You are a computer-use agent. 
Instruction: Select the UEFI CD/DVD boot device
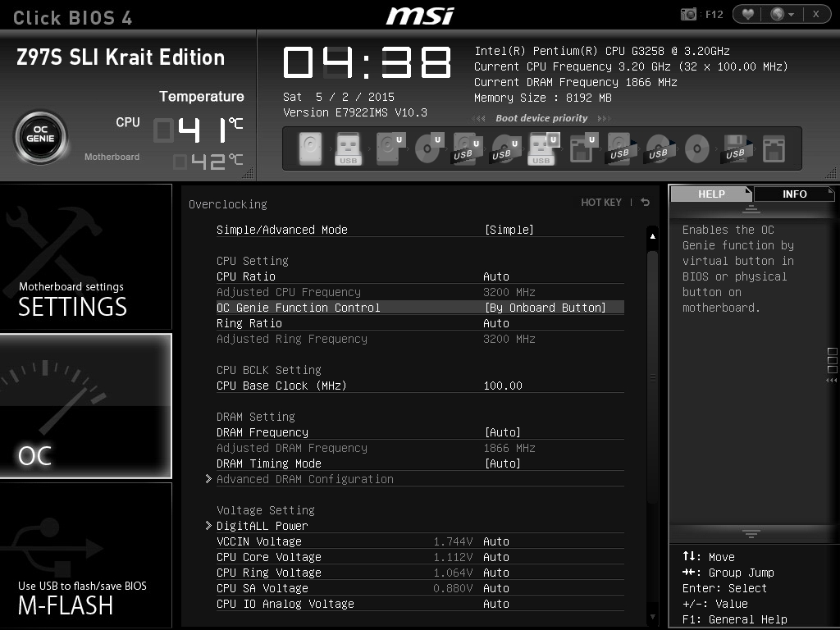coord(428,148)
